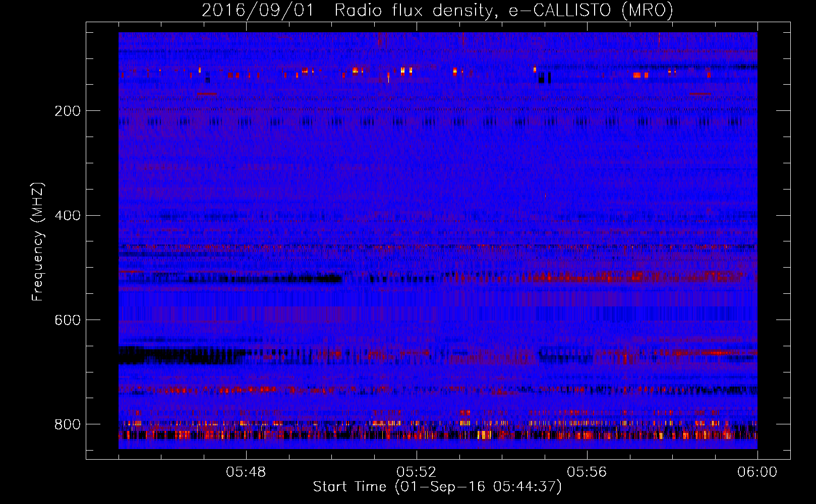816x504 pixels.
Task: Click the 06:00 time tick label
Action: tap(757, 472)
